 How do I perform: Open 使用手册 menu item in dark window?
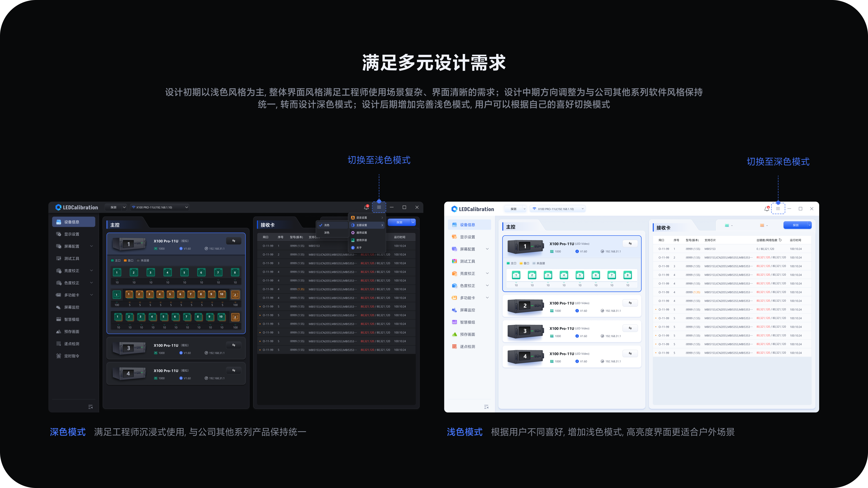click(x=367, y=240)
